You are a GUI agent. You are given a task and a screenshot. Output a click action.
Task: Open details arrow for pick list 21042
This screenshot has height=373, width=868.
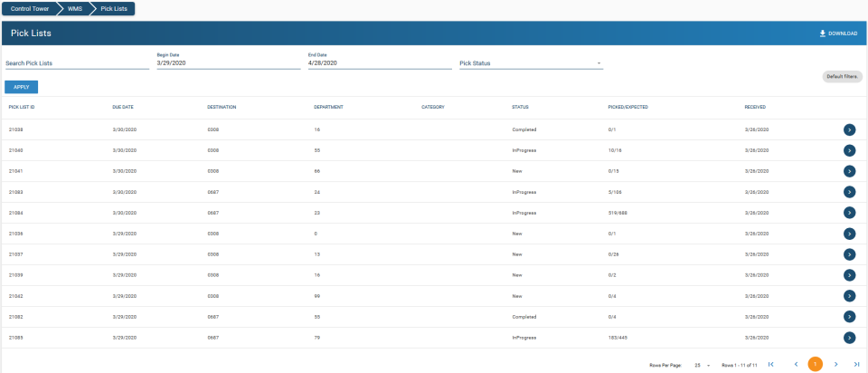pyautogui.click(x=849, y=296)
